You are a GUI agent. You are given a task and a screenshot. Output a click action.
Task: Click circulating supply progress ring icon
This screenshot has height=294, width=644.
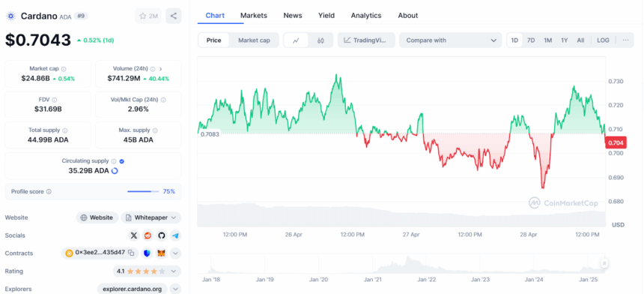[115, 171]
